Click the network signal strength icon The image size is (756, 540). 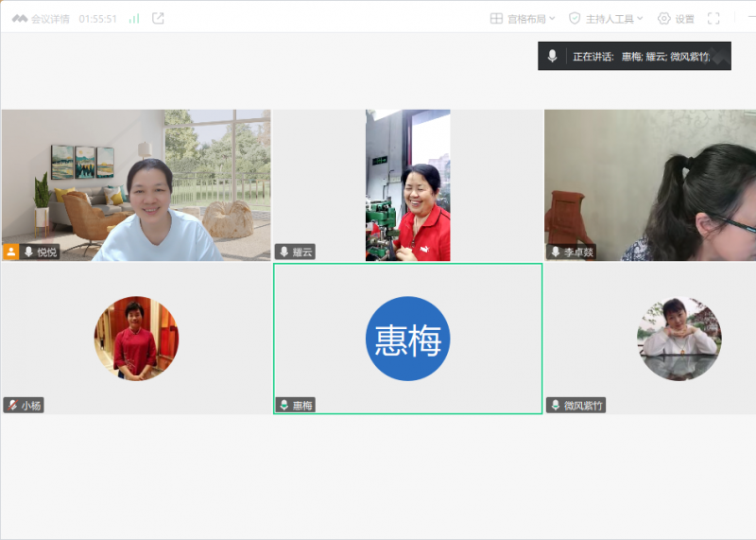(134, 19)
